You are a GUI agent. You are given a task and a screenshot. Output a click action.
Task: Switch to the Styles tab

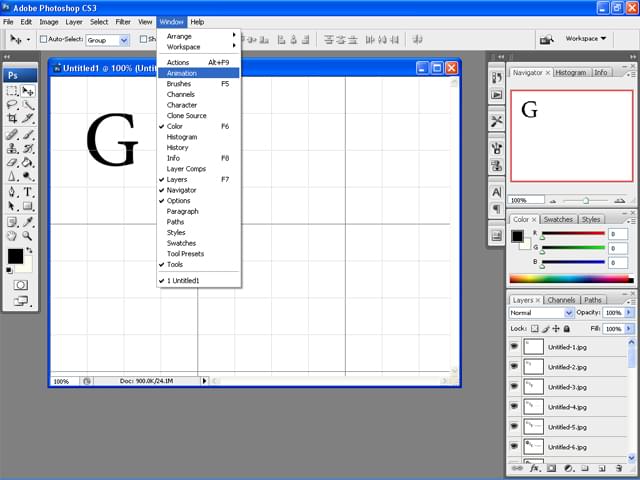pyautogui.click(x=591, y=220)
